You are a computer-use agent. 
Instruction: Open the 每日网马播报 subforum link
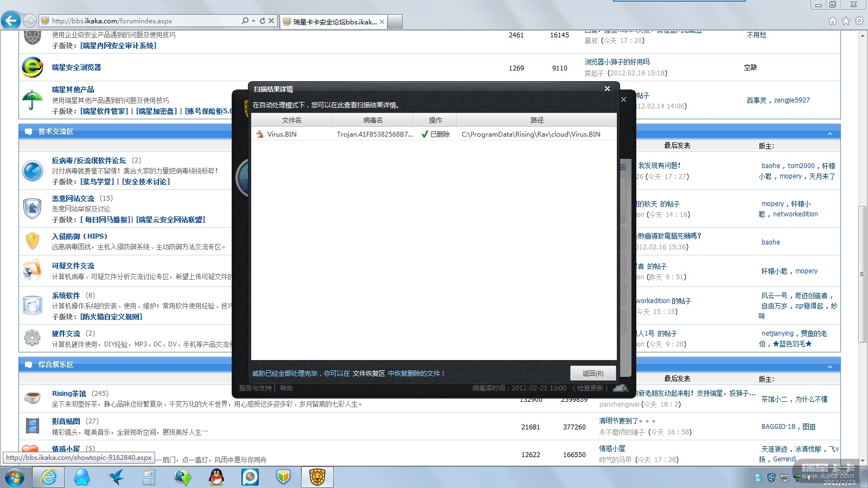coord(106,220)
